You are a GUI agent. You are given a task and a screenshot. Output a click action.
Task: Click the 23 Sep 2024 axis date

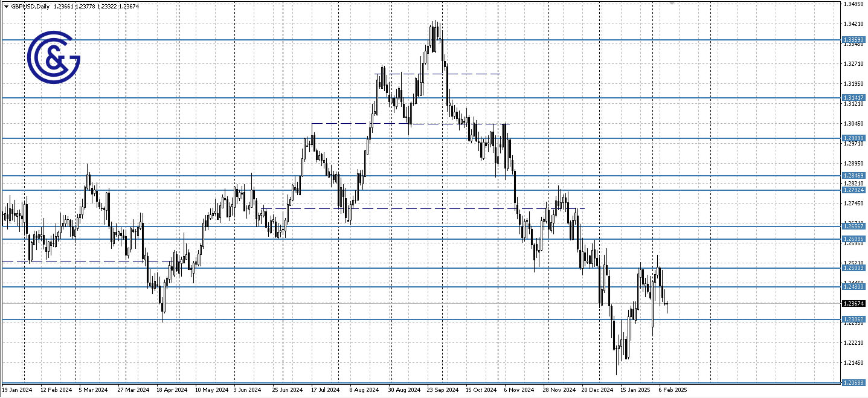click(442, 390)
